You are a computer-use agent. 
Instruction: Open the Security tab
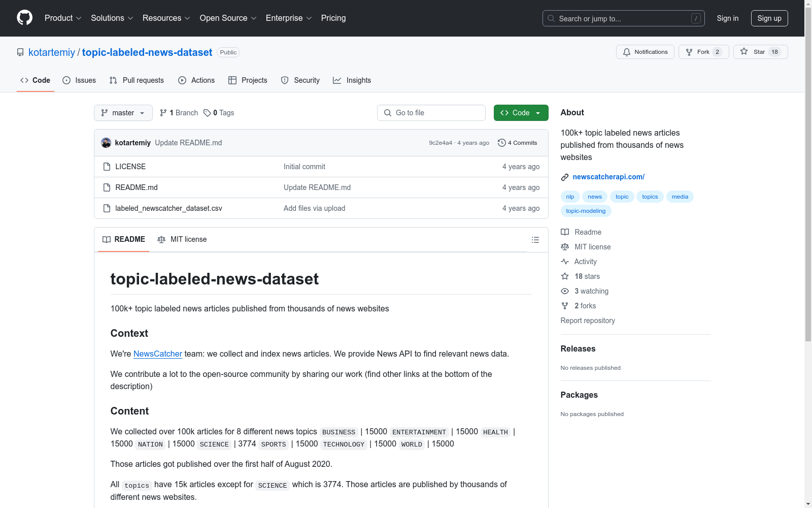click(300, 80)
